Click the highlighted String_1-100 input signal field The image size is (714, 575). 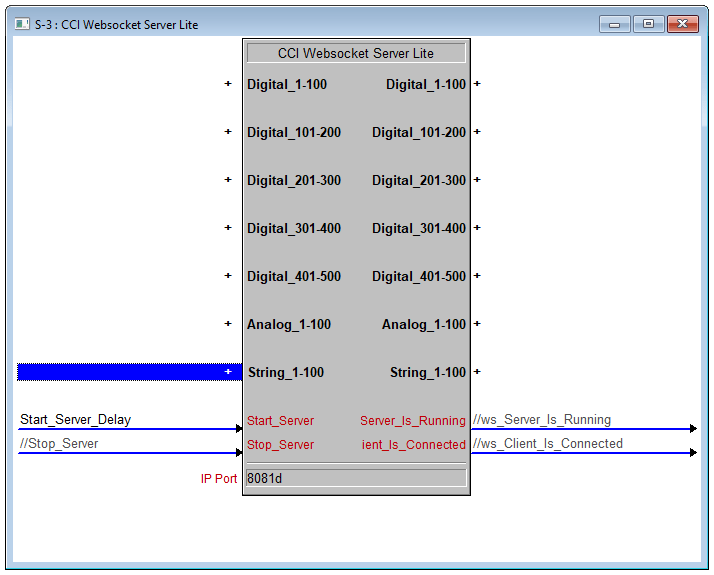(x=120, y=372)
